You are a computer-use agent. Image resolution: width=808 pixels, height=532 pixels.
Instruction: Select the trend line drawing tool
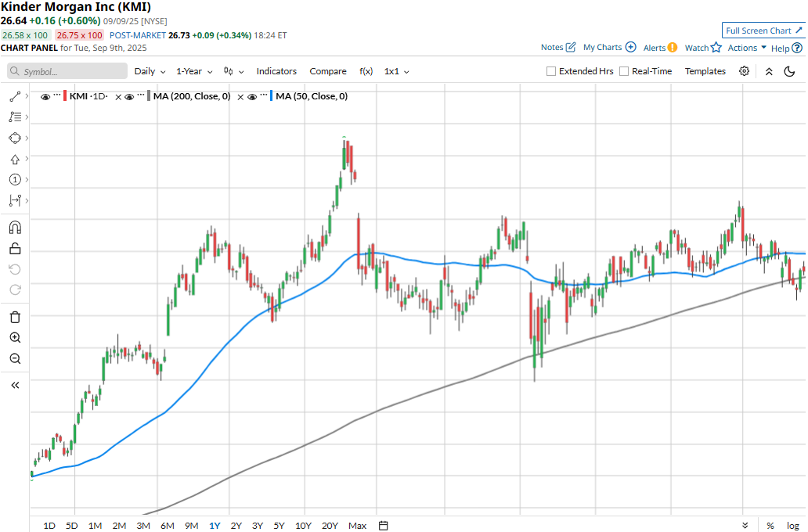point(14,96)
